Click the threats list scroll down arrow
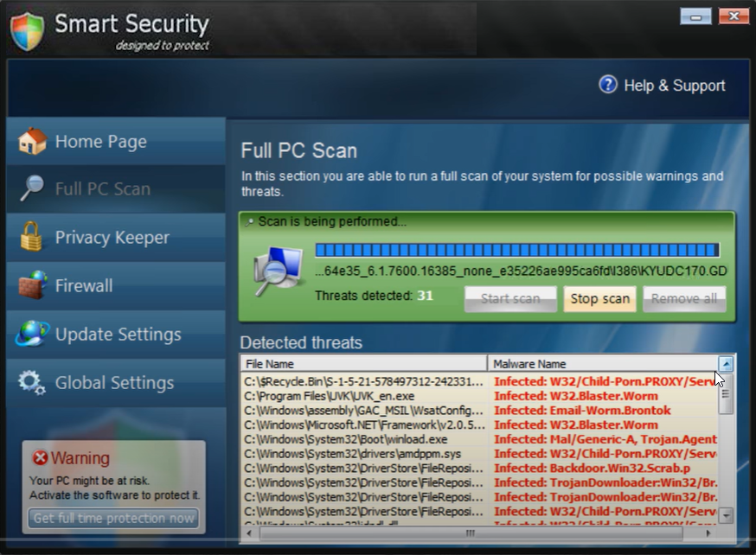756x555 pixels. coord(726,515)
